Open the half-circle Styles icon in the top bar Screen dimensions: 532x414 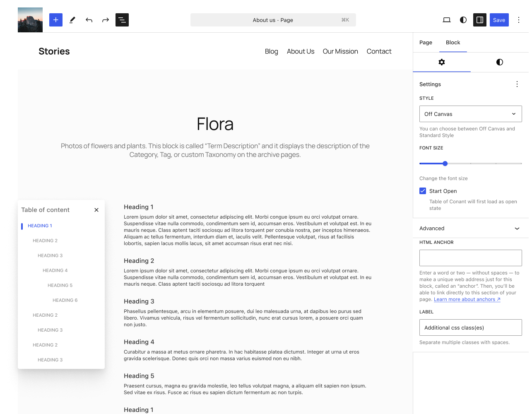click(463, 20)
